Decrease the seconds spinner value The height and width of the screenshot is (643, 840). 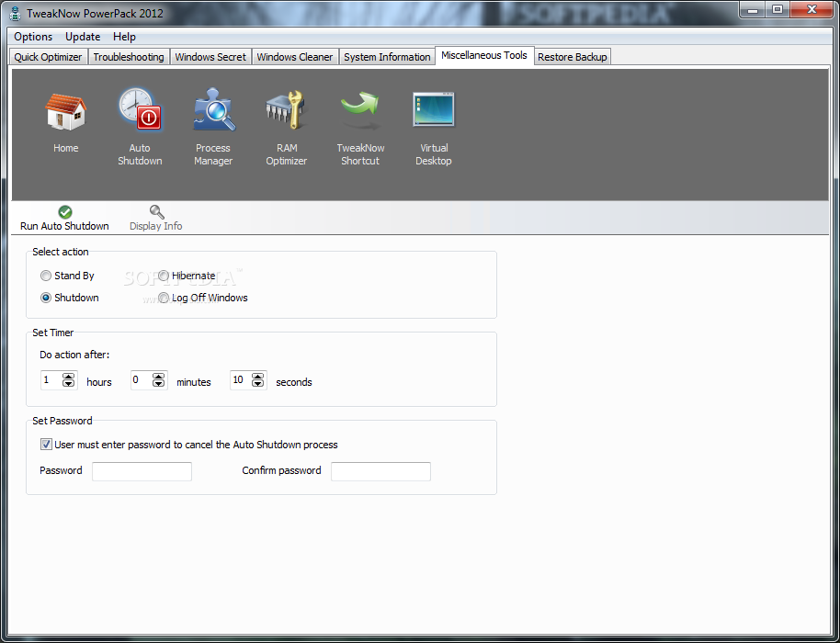258,383
